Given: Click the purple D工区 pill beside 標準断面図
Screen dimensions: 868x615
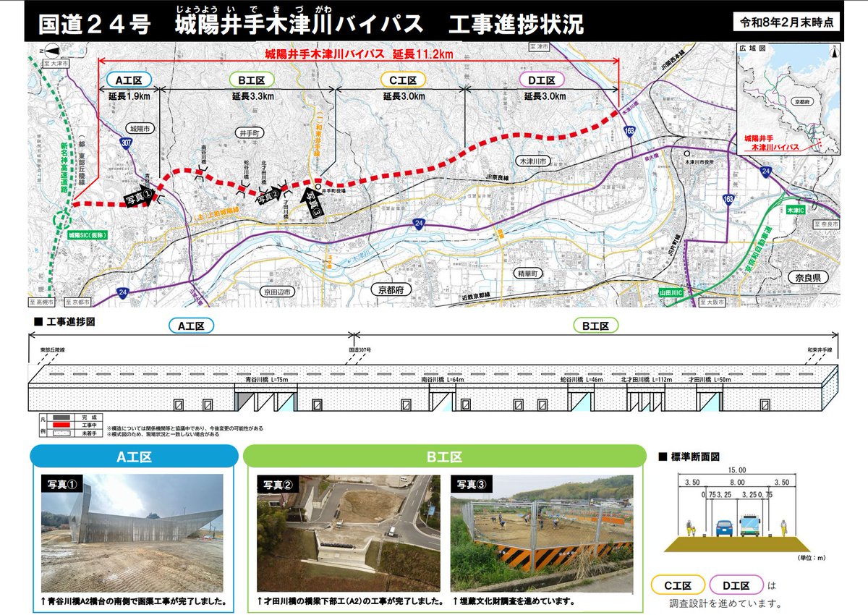Looking at the screenshot, I should (x=735, y=585).
